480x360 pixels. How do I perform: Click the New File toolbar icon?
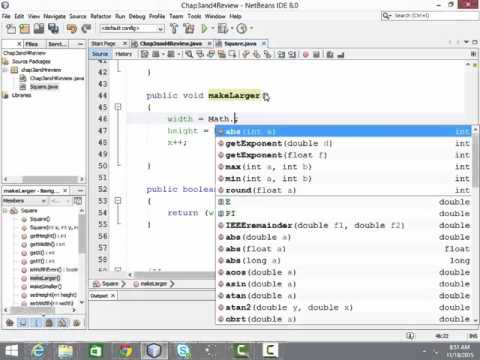(x=11, y=29)
